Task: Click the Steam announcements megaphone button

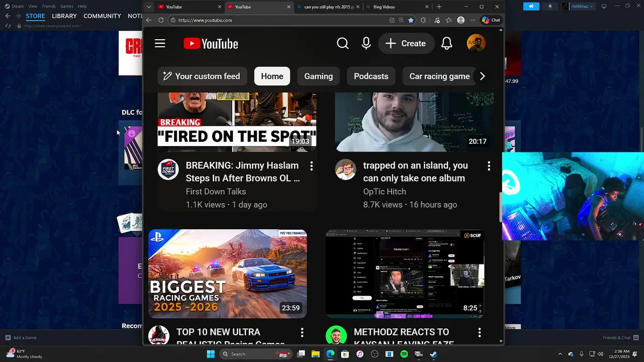Action: tap(531, 6)
